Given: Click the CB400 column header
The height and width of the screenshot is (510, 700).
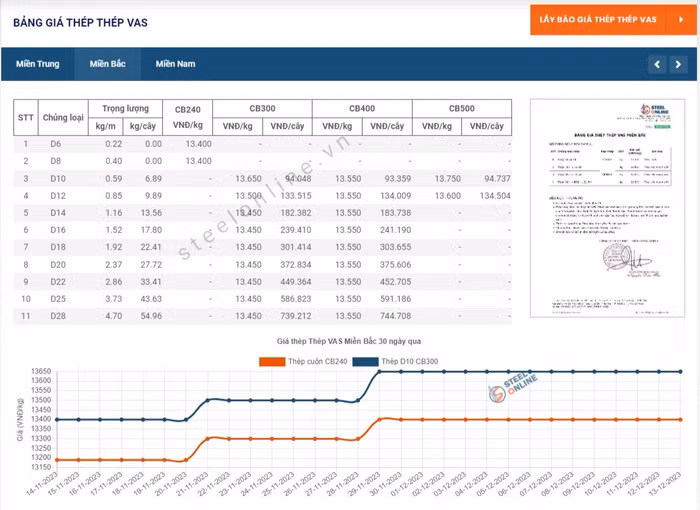Looking at the screenshot, I should tap(362, 109).
